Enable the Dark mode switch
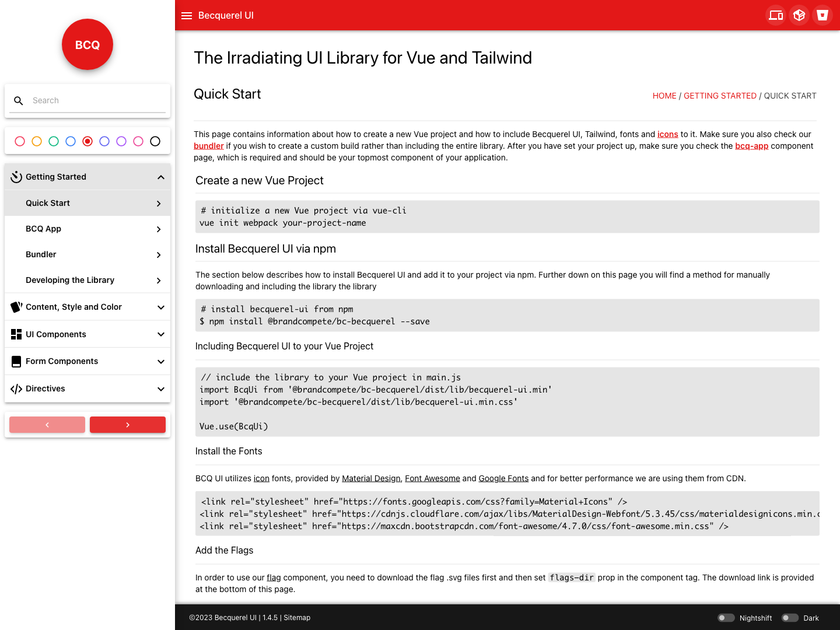The height and width of the screenshot is (630, 840). point(790,618)
